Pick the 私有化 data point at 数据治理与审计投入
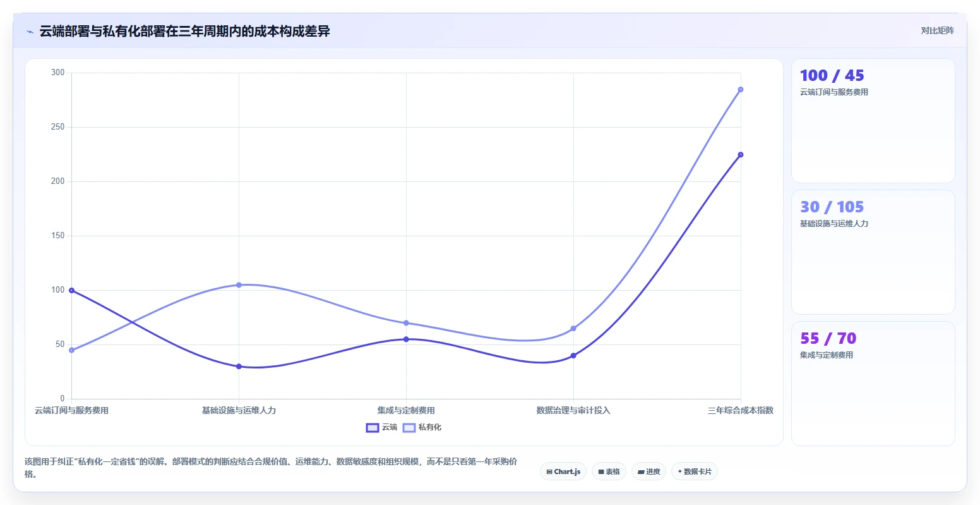This screenshot has height=505, width=980. [573, 329]
